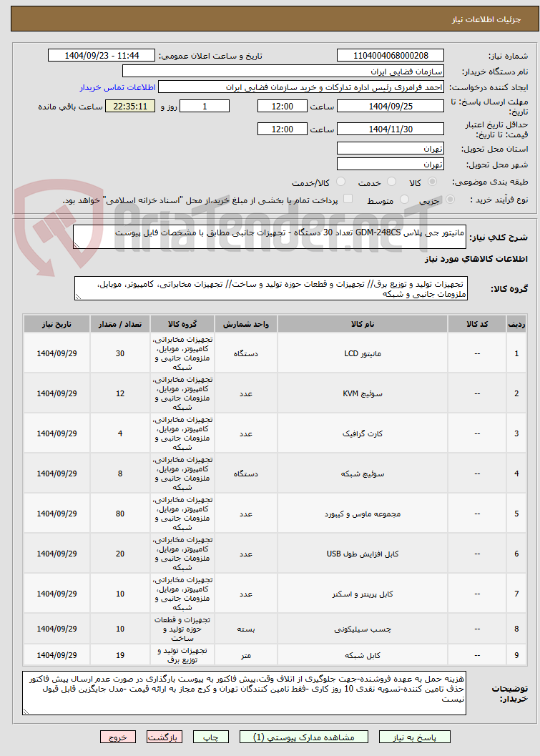The height and width of the screenshot is (756, 540).
Task: Click the استان محل تحویل field
Action: pyautogui.click(x=391, y=149)
